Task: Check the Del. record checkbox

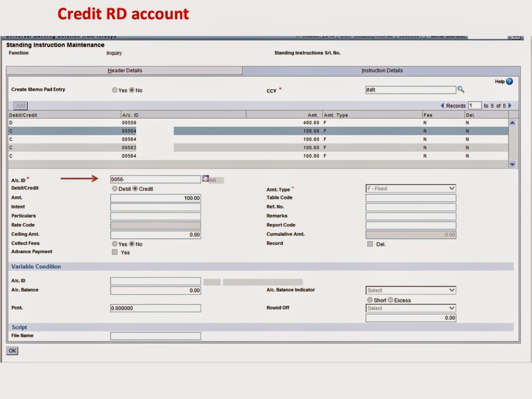Action: pyautogui.click(x=370, y=243)
